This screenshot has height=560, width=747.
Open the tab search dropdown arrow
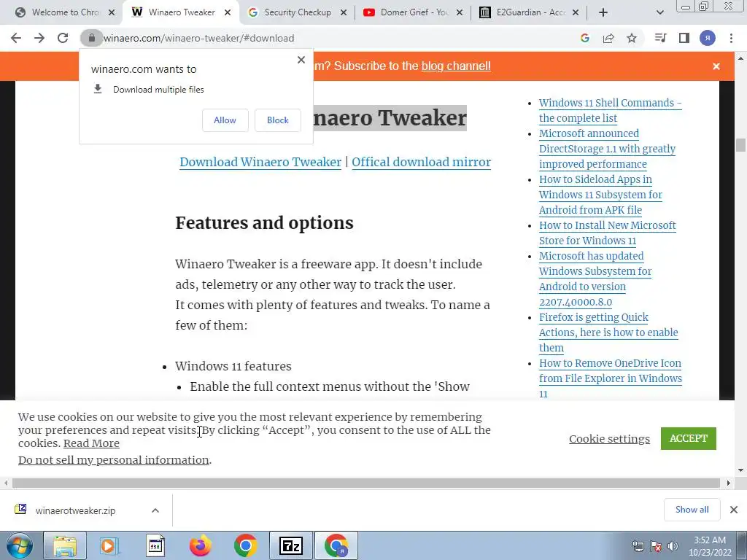659,12
